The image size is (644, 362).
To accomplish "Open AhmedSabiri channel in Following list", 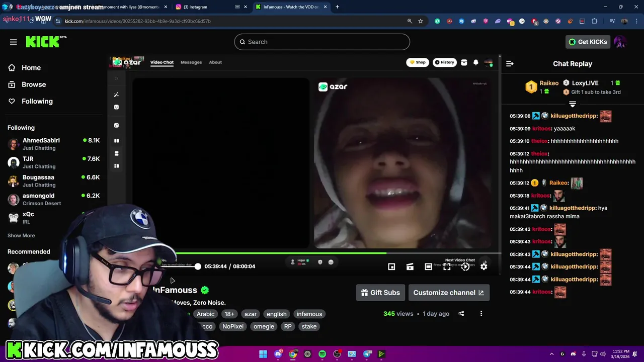I will coord(54,144).
